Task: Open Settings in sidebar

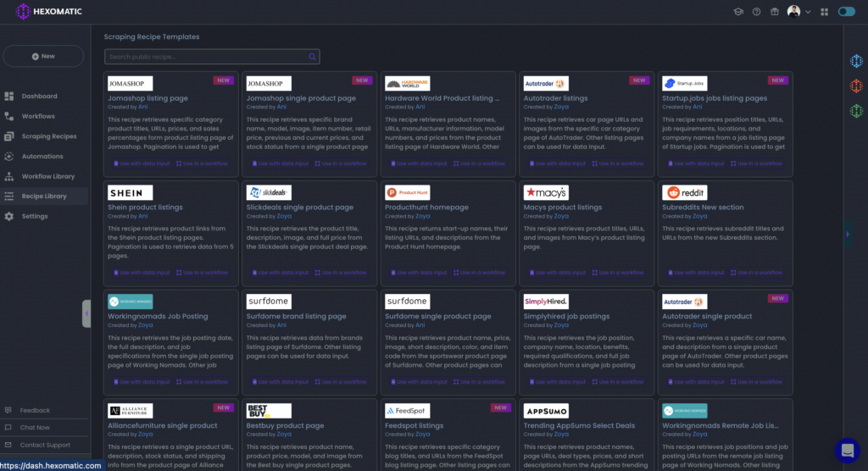Action: click(34, 216)
